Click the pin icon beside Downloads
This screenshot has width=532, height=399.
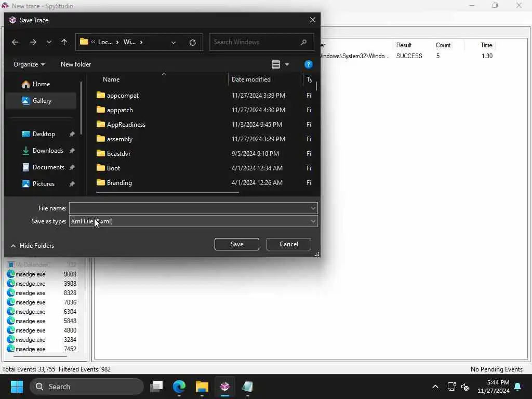[72, 151]
